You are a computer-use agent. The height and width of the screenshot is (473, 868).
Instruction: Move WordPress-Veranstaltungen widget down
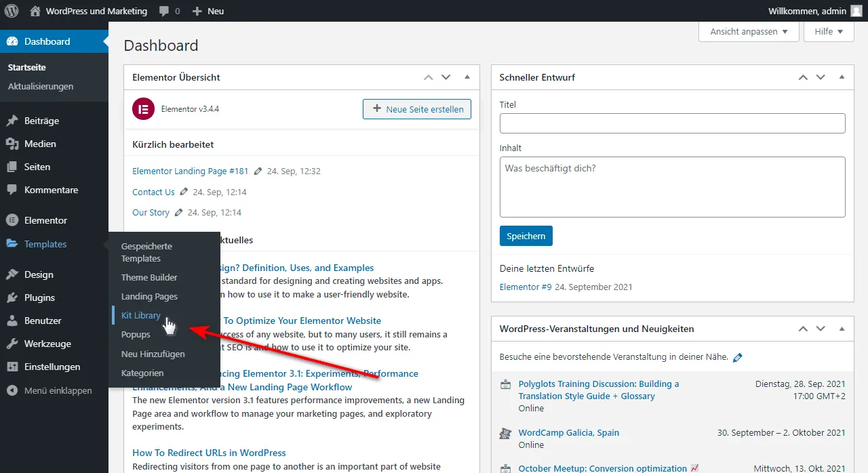tap(821, 329)
